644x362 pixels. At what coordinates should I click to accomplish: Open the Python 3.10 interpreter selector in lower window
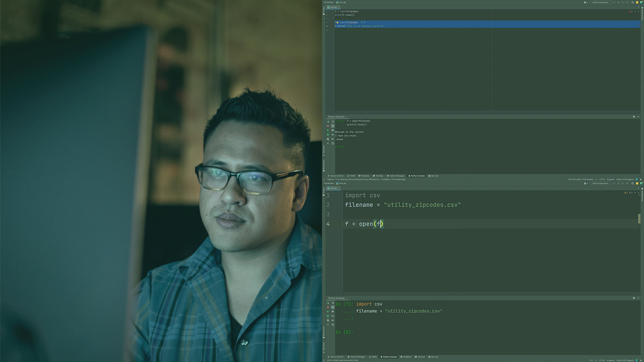click(x=625, y=360)
